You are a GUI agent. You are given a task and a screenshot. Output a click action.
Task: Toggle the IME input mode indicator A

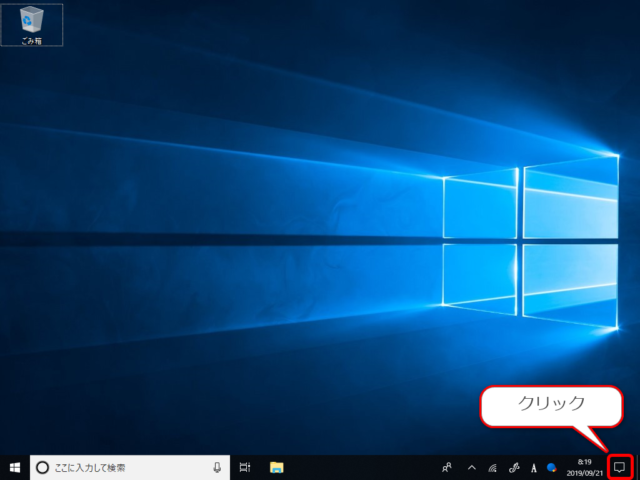coord(533,468)
